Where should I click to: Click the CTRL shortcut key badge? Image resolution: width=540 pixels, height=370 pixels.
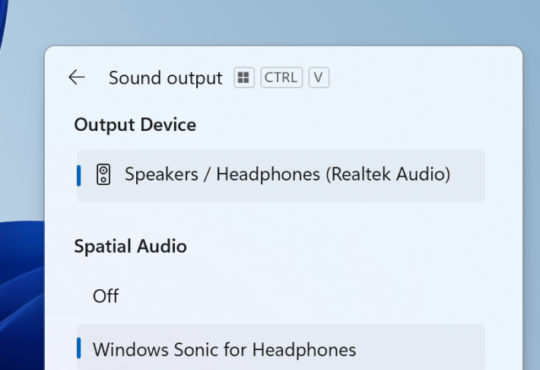pos(281,78)
